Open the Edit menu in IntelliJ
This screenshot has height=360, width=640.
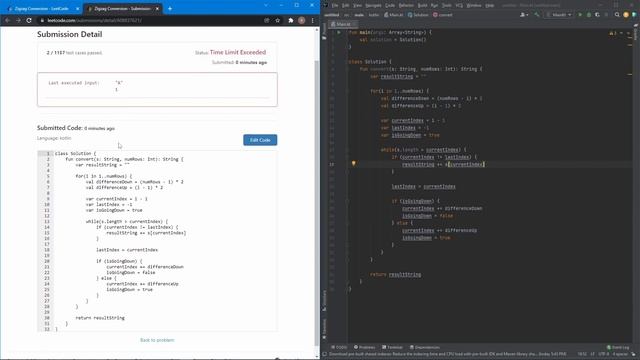[x=346, y=5]
